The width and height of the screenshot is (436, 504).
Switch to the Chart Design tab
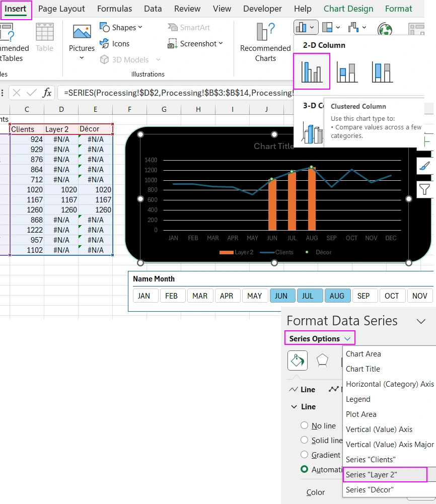348,9
